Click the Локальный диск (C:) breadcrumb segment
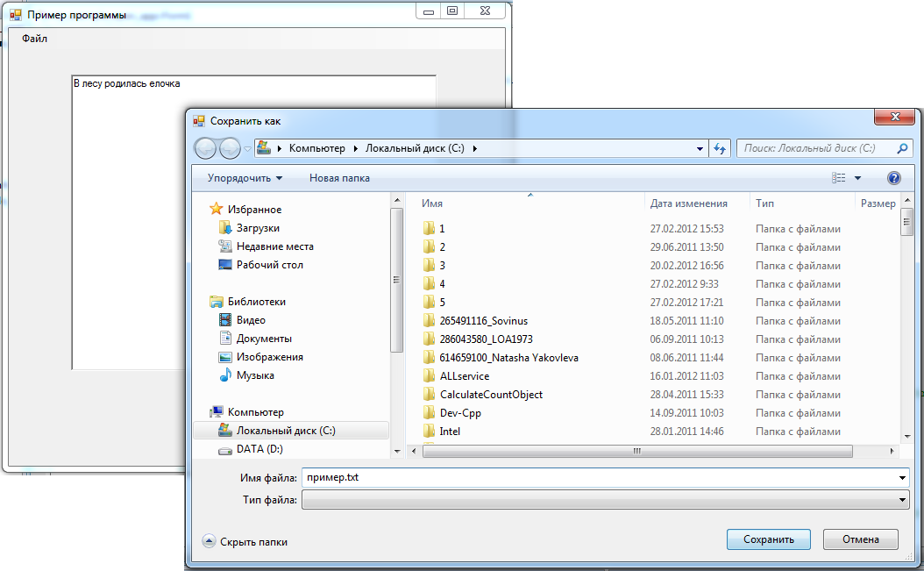Viewport: 924px width, 571px height. (x=415, y=148)
